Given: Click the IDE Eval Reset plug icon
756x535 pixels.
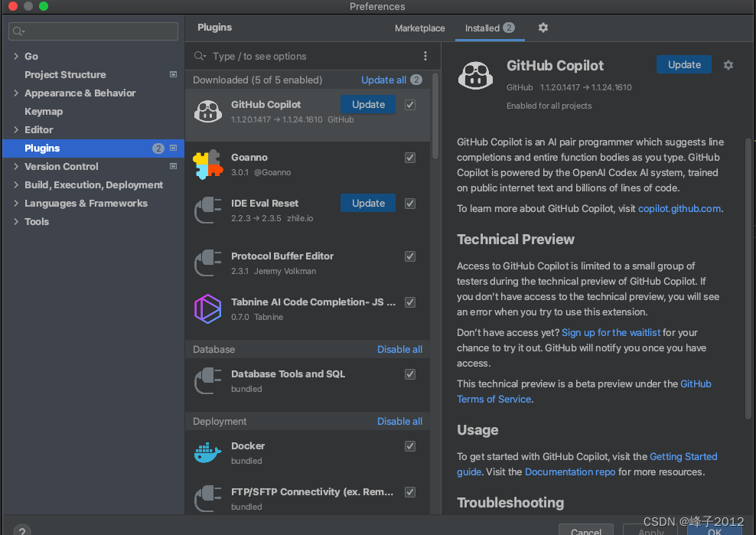Looking at the screenshot, I should click(x=208, y=210).
